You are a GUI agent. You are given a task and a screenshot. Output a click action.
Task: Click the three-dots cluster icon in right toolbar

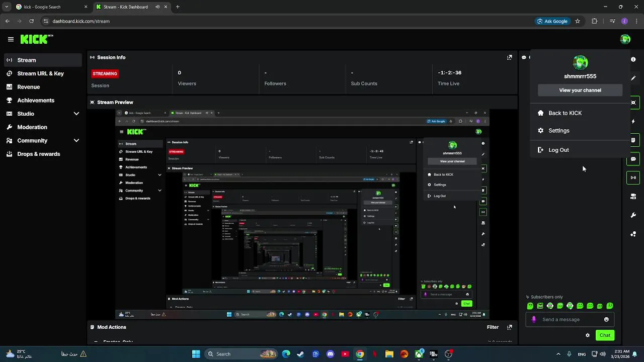[633, 234]
